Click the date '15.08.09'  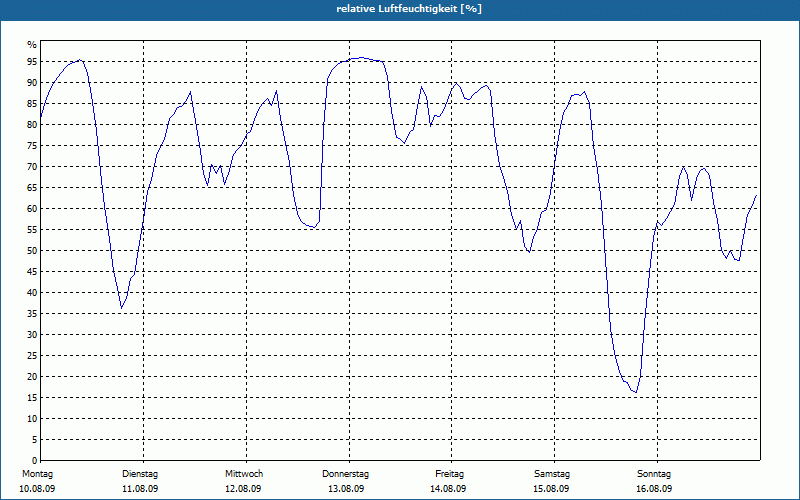(x=551, y=489)
